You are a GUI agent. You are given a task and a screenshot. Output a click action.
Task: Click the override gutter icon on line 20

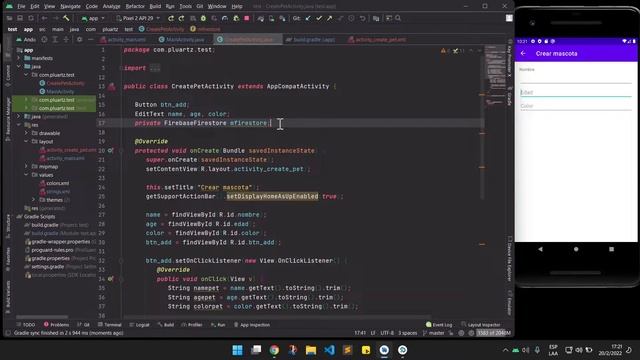[x=111, y=151]
